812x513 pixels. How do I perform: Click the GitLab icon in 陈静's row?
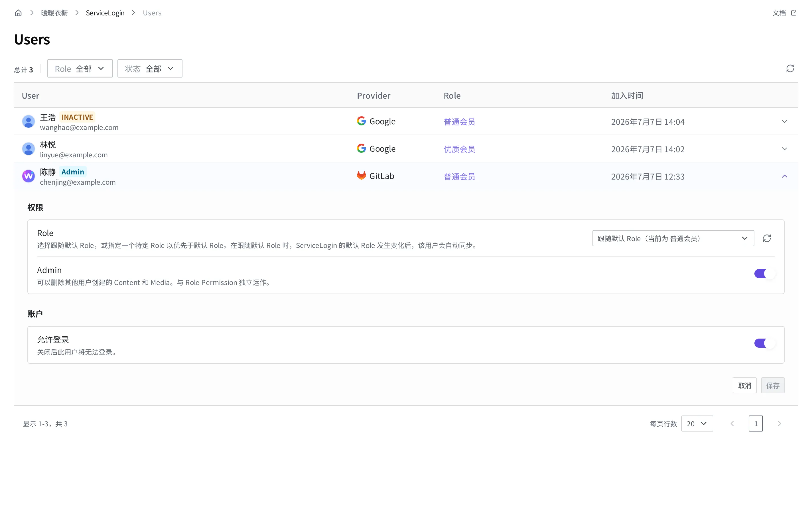[361, 176]
